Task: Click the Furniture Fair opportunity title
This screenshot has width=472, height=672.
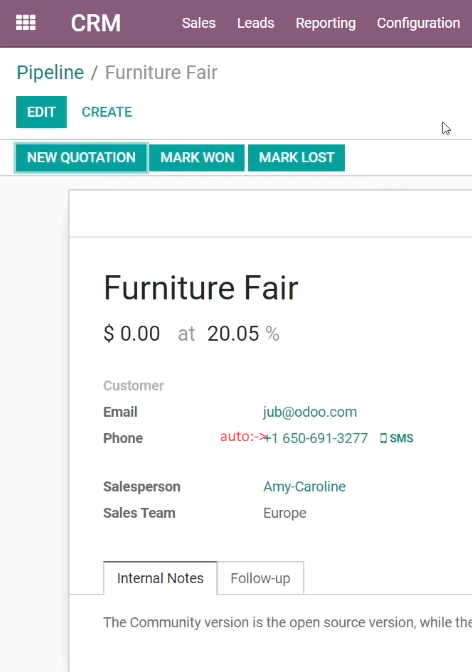Action: (x=201, y=288)
